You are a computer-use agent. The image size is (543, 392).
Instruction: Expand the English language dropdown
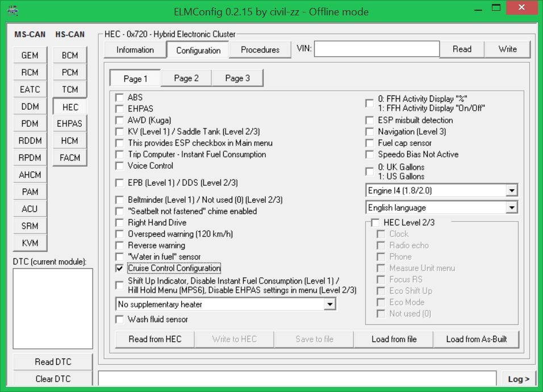(x=511, y=208)
